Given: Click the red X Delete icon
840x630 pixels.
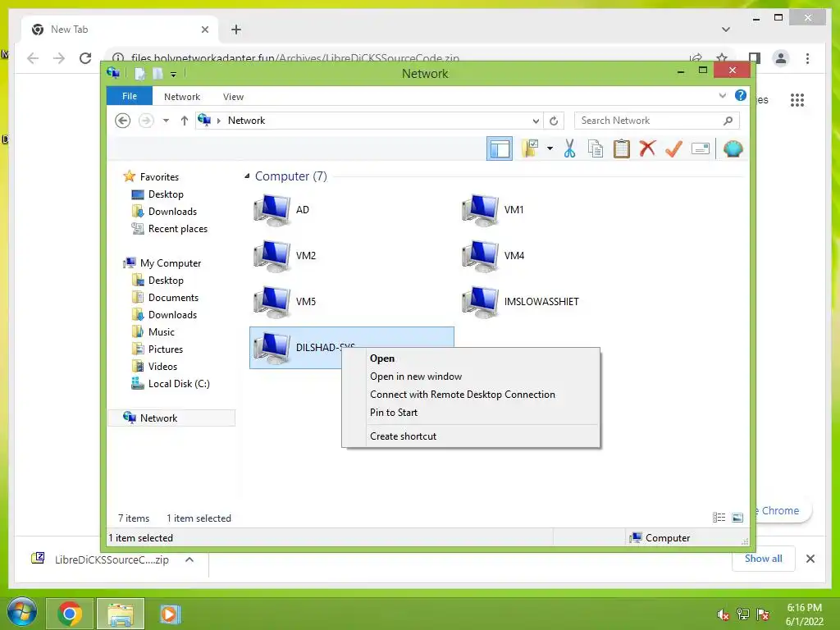Looking at the screenshot, I should pos(647,148).
